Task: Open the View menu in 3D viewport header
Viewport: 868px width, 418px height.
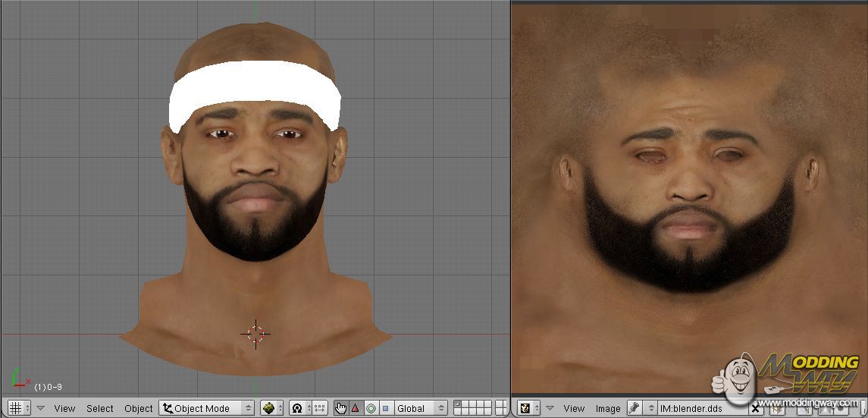Action: (x=64, y=408)
